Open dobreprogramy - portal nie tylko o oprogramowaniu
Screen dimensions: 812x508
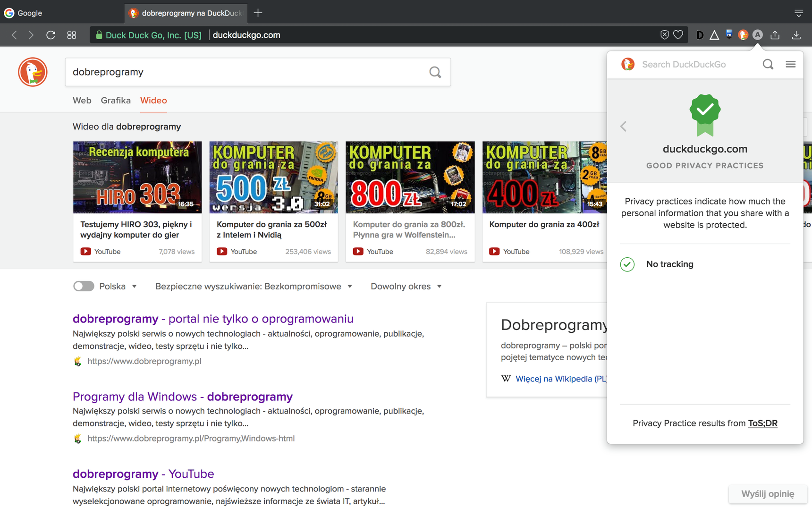click(213, 319)
